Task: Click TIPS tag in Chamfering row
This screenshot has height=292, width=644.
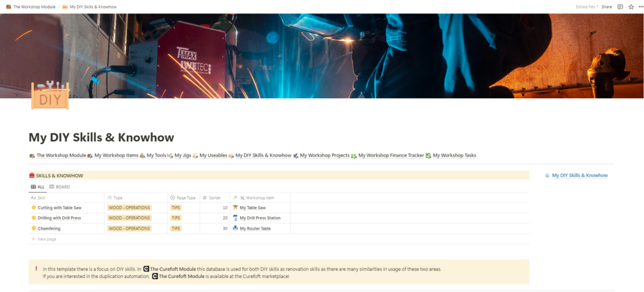Action: 176,228
